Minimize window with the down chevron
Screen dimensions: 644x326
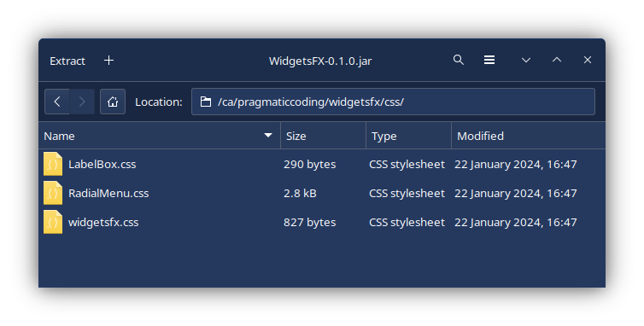pos(526,61)
